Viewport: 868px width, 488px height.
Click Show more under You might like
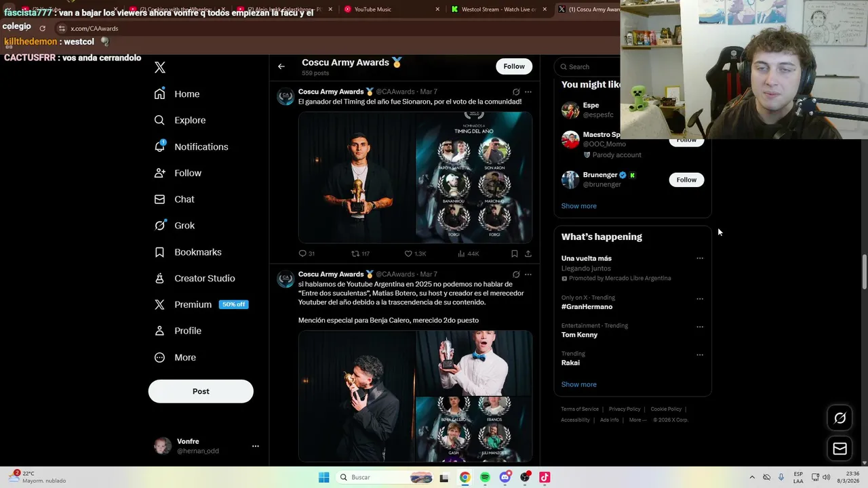tap(578, 206)
